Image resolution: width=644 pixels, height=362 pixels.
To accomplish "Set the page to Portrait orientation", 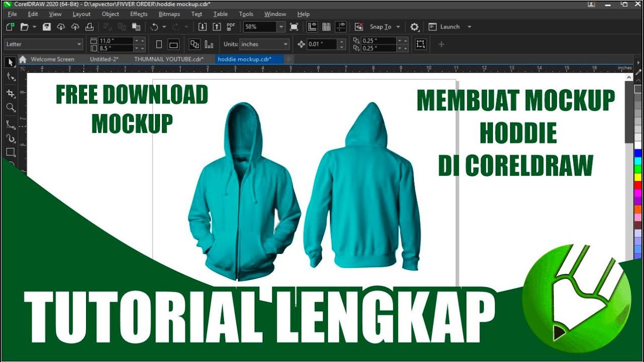I will click(x=159, y=44).
